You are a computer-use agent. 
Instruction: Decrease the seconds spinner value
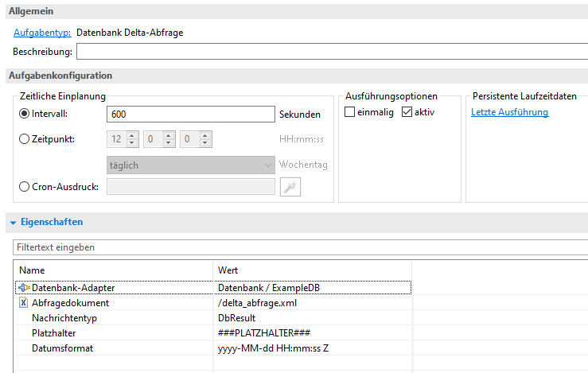pyautogui.click(x=204, y=143)
